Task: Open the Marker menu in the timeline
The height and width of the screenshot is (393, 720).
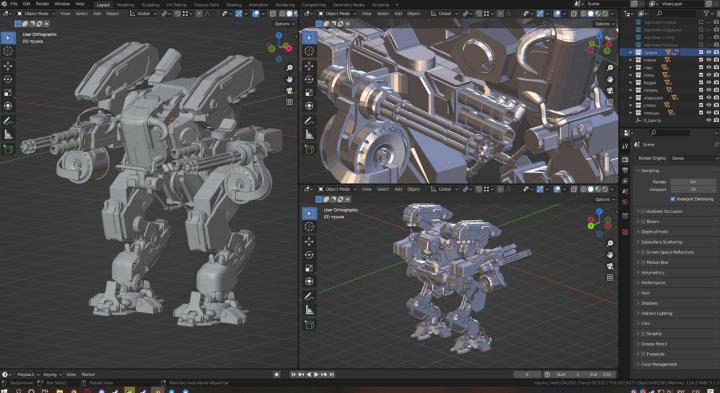Action: tap(88, 375)
